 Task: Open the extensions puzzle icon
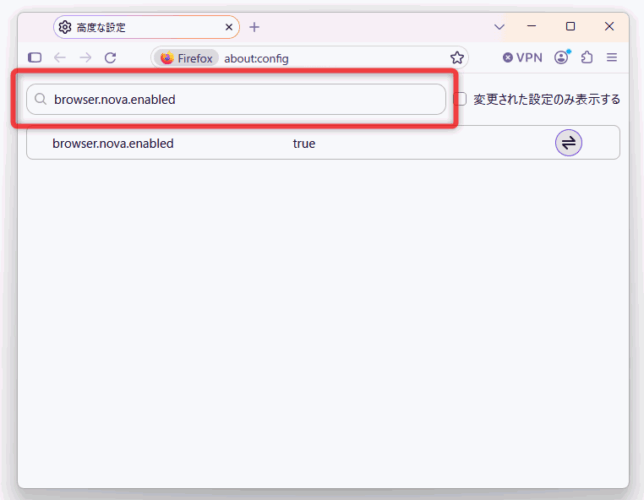point(587,58)
